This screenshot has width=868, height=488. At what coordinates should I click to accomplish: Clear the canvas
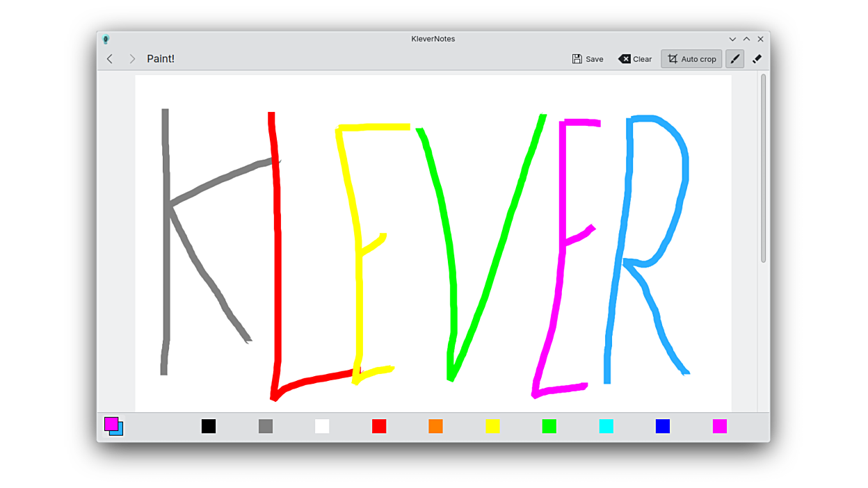(x=635, y=59)
